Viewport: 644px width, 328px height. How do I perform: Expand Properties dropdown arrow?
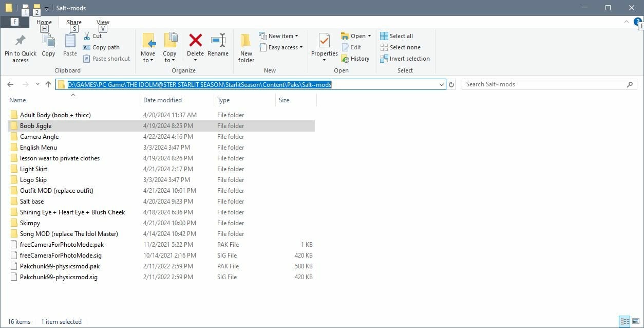[324, 60]
